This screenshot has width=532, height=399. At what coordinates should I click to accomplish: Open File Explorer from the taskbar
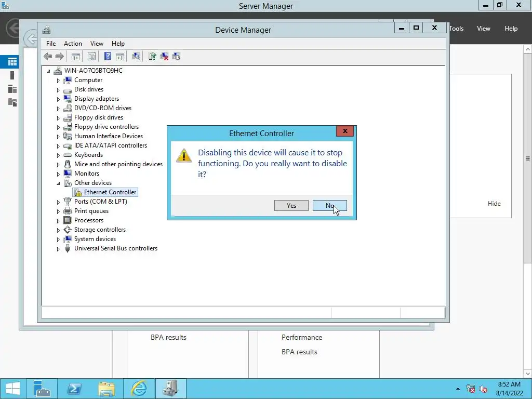coord(107,389)
